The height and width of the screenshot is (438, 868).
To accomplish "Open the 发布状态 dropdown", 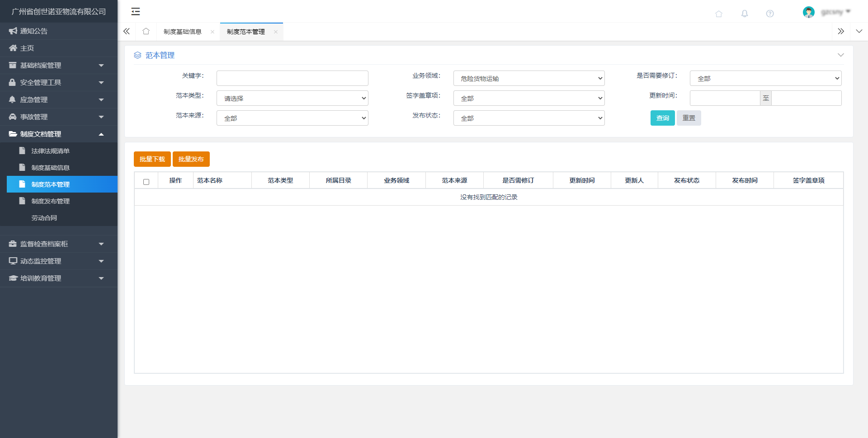I will (528, 118).
